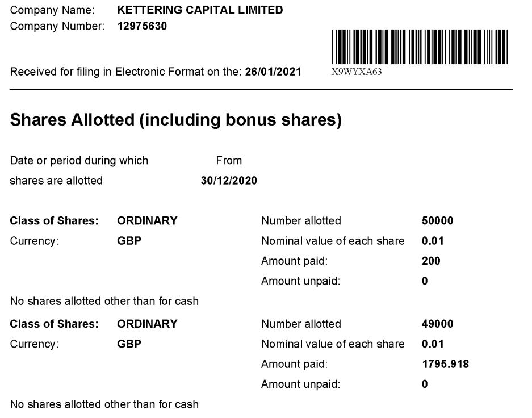Click the Received for filing in Electronic Format text
This screenshot has height=418, width=532.
tap(127, 72)
